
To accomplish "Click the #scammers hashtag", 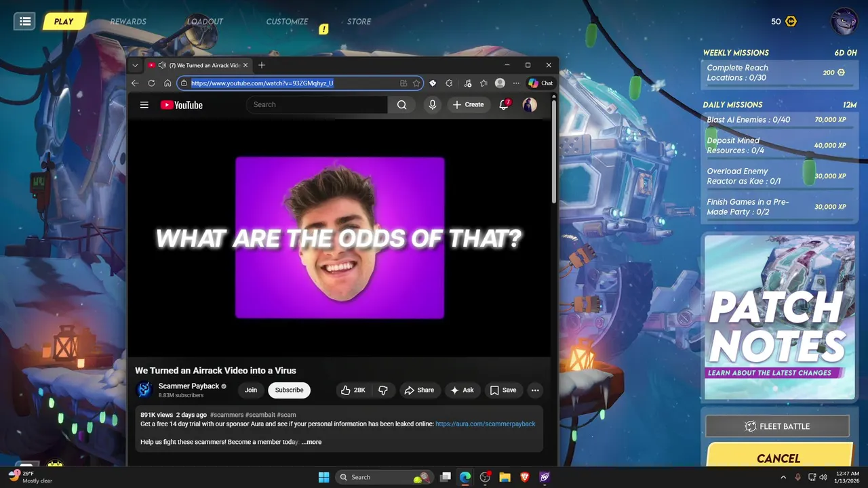I will [226, 415].
